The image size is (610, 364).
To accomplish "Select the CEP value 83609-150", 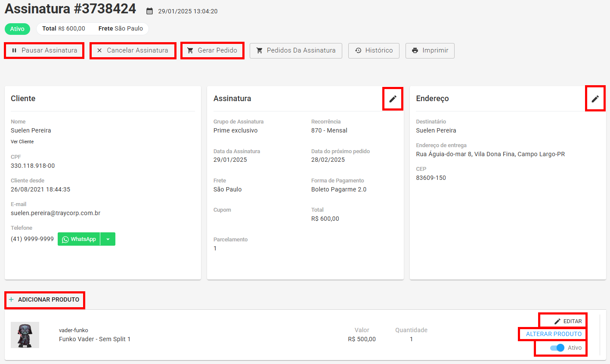I will (x=431, y=178).
